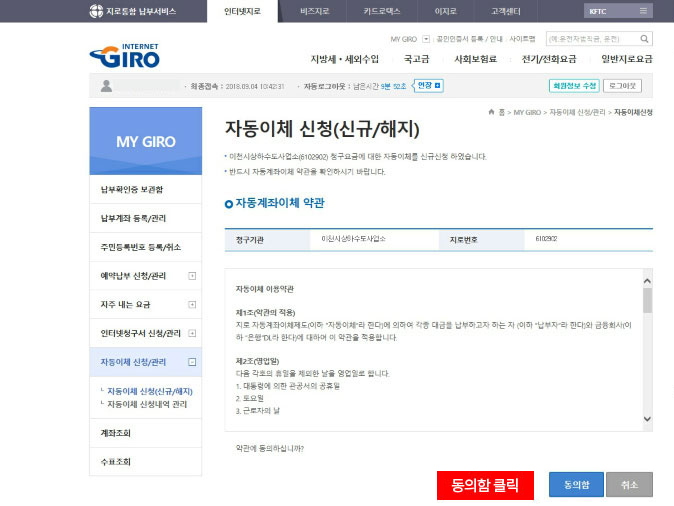Viewport: 674px width, 506px height.
Task: Click the MY GIRO sidebar header
Action: [146, 141]
